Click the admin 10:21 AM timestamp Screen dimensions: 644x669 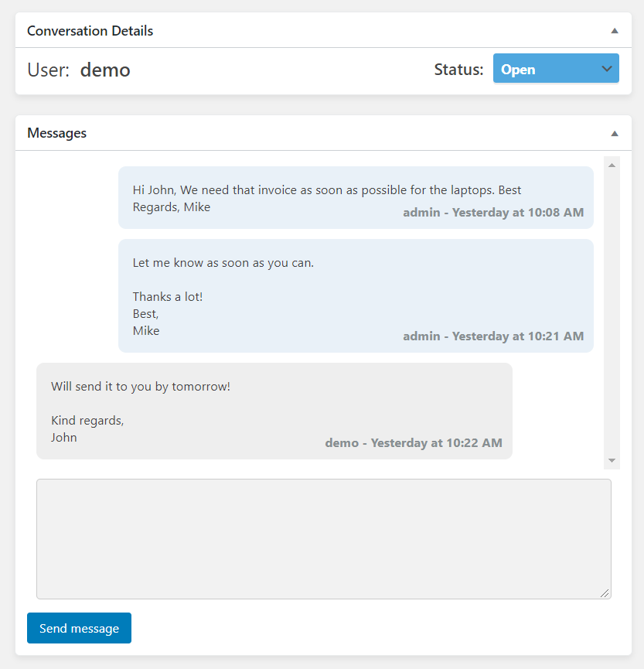pyautogui.click(x=493, y=336)
